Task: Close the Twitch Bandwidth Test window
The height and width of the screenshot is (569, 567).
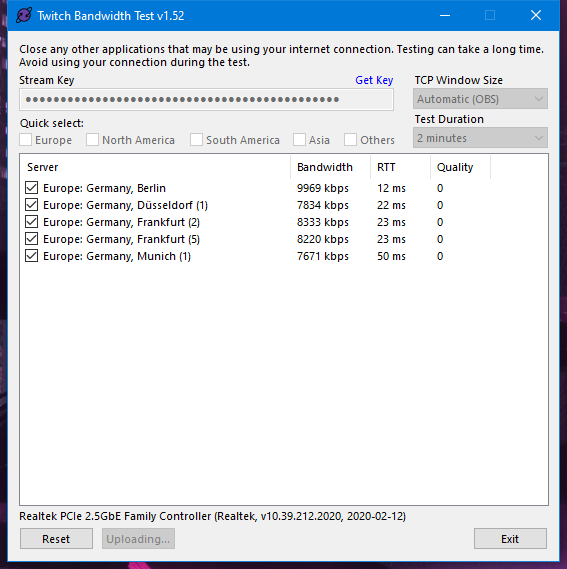Action: pyautogui.click(x=536, y=16)
